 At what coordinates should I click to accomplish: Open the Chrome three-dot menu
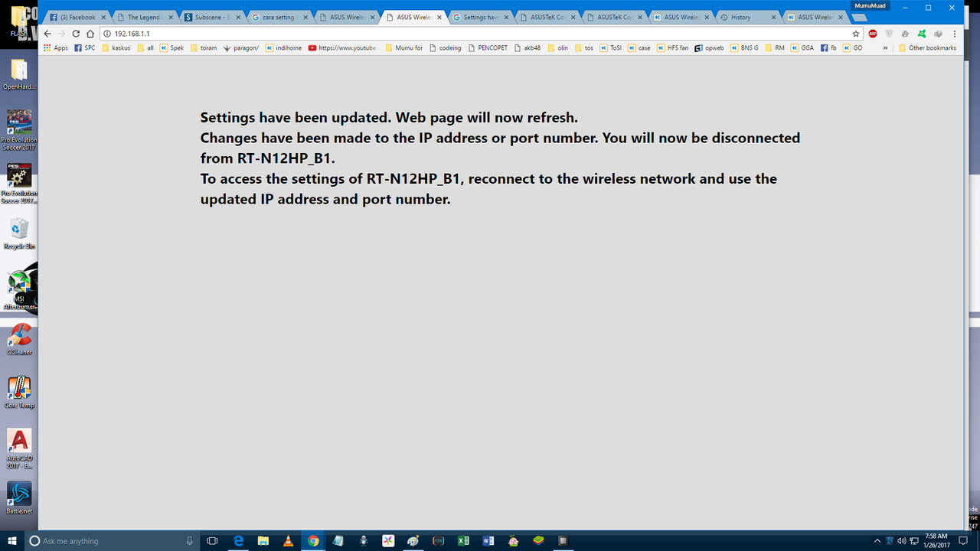point(954,34)
